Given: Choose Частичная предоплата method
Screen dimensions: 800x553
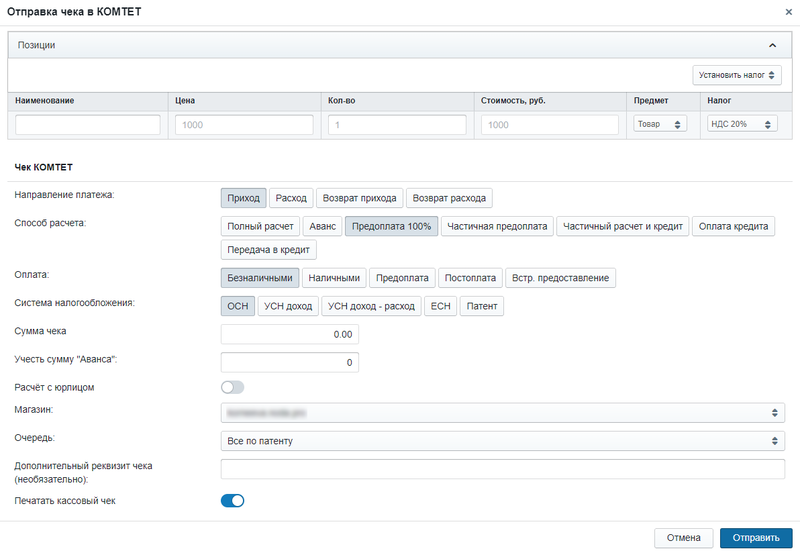Looking at the screenshot, I should [x=497, y=226].
